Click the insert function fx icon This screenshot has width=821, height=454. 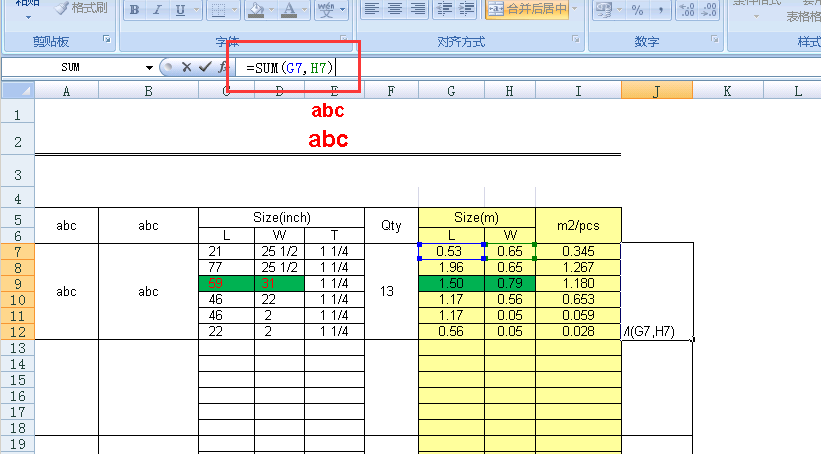tap(223, 67)
